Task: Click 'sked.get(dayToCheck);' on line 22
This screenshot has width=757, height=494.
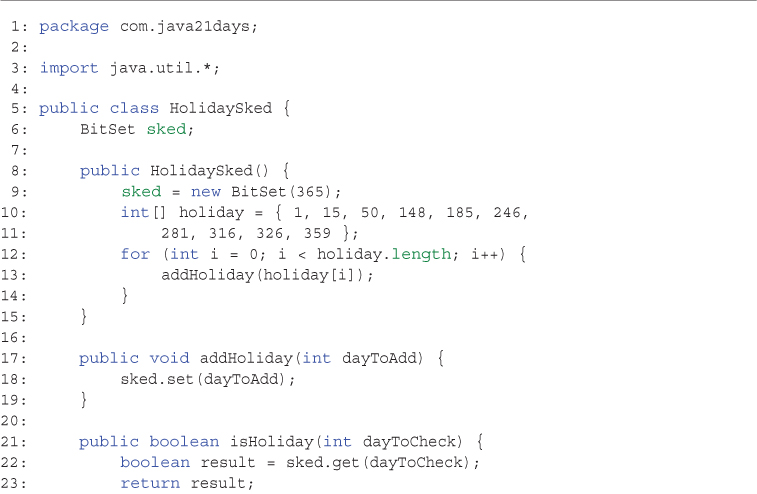Action: pos(382,462)
